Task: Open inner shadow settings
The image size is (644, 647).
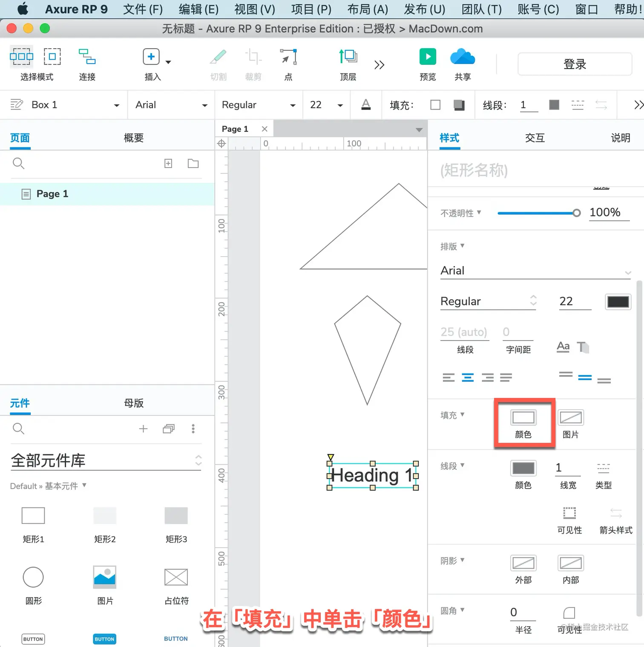Action: pyautogui.click(x=571, y=563)
